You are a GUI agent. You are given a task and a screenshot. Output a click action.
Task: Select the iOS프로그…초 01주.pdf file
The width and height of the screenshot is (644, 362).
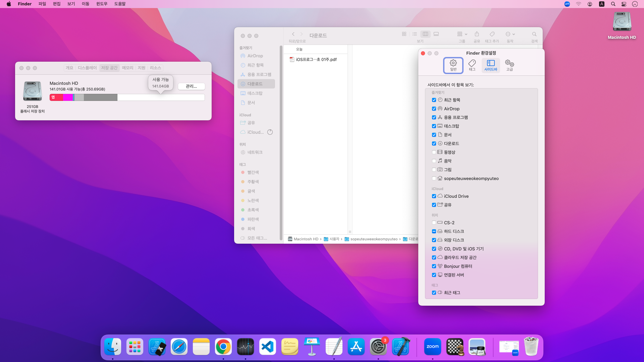pos(316,59)
